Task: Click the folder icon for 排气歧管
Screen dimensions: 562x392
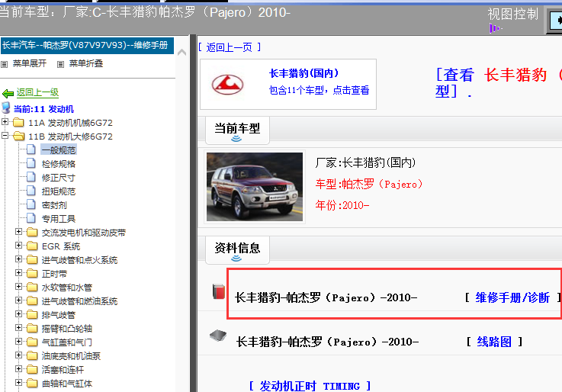Action: pos(32,315)
